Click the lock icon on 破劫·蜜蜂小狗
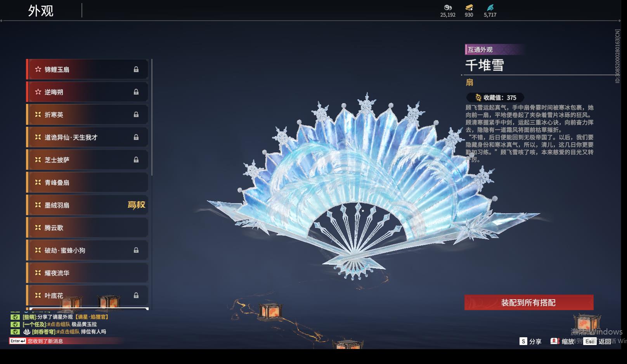The height and width of the screenshot is (364, 627). pos(136,250)
